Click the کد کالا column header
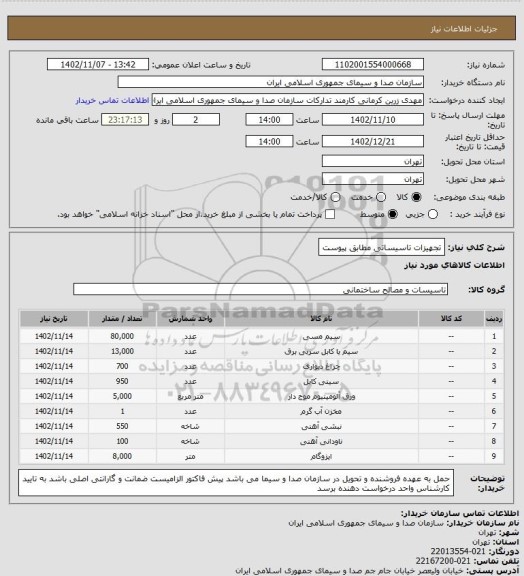The image size is (524, 576). [451, 318]
